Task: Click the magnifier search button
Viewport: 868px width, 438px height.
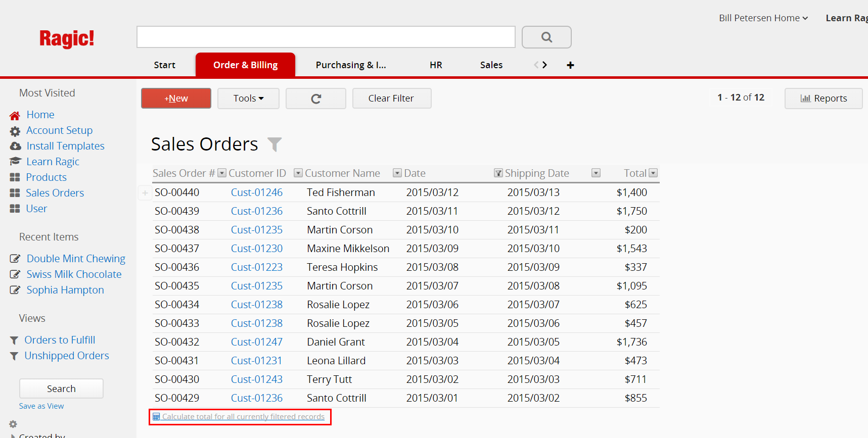Action: 546,37
